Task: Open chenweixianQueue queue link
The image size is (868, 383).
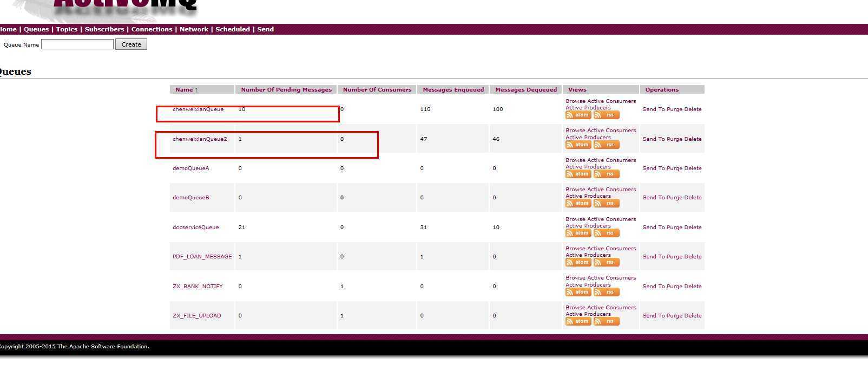Action: coord(198,109)
